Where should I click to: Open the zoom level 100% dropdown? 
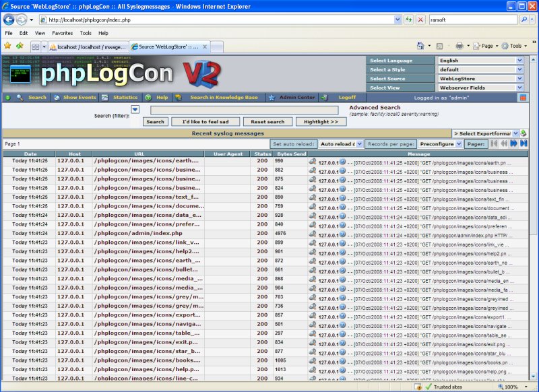click(526, 387)
